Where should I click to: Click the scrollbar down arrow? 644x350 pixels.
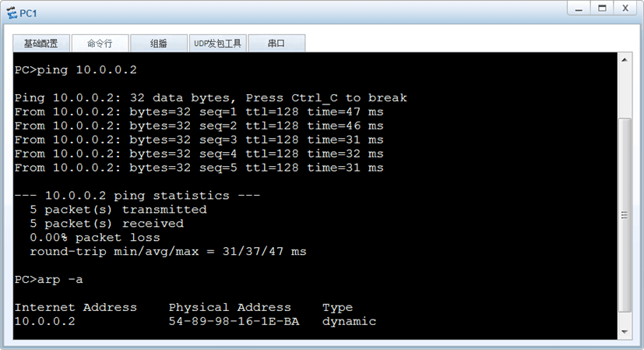click(625, 331)
